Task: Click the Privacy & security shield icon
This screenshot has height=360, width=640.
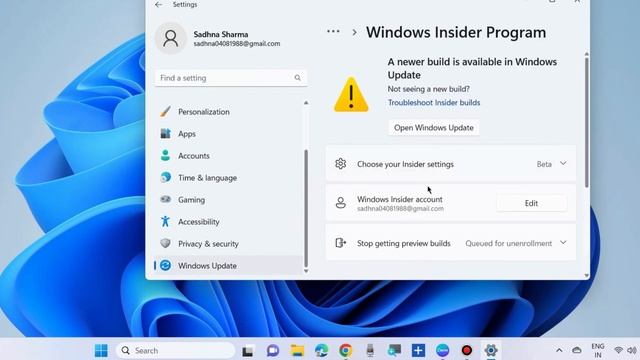Action: click(x=165, y=243)
